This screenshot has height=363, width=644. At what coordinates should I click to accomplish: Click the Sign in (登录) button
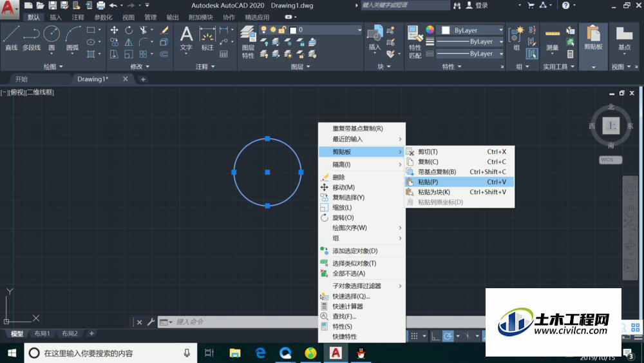pos(477,5)
